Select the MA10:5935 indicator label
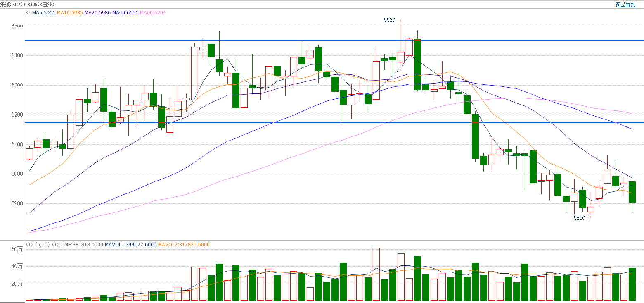 (x=70, y=13)
